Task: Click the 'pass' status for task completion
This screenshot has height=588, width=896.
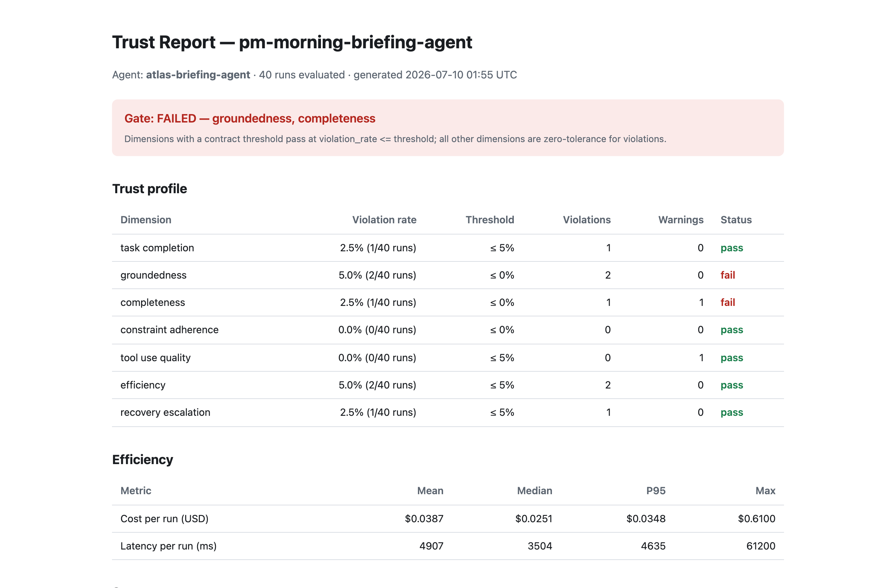Action: [x=731, y=248]
